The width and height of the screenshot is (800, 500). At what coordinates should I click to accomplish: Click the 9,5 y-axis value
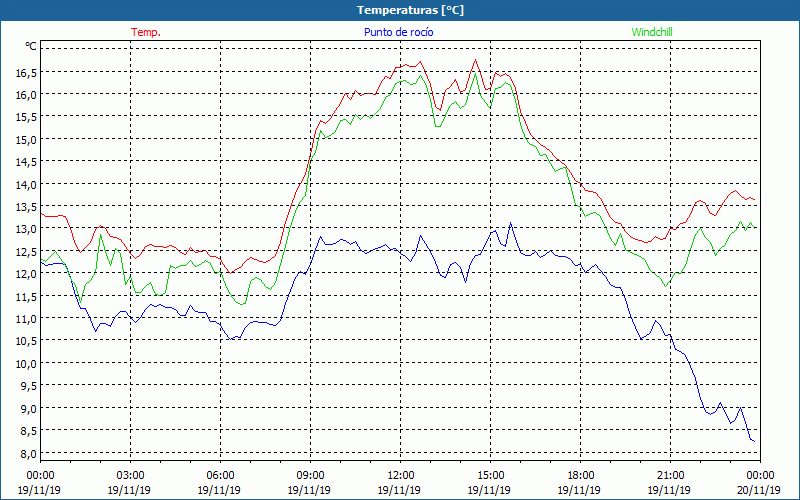point(29,386)
